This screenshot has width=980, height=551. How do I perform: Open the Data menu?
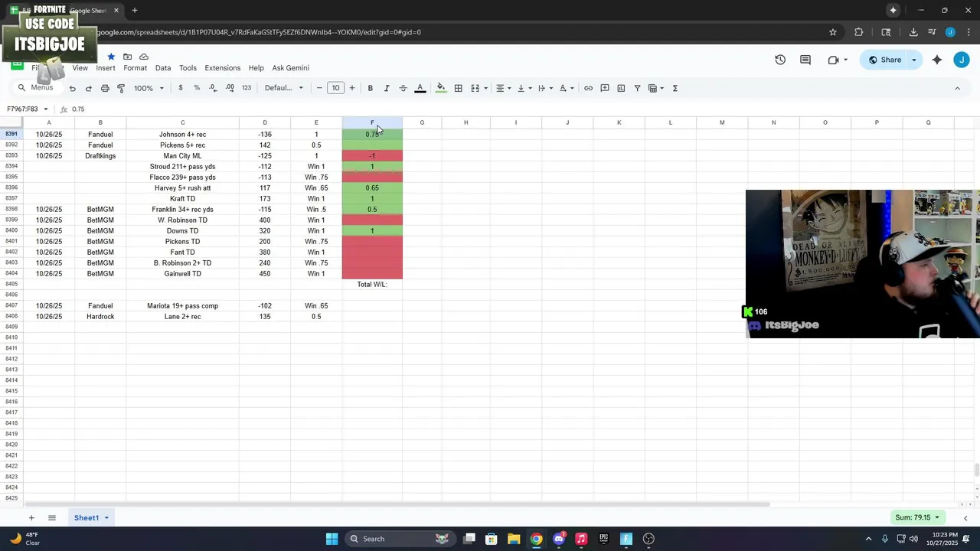click(x=163, y=68)
